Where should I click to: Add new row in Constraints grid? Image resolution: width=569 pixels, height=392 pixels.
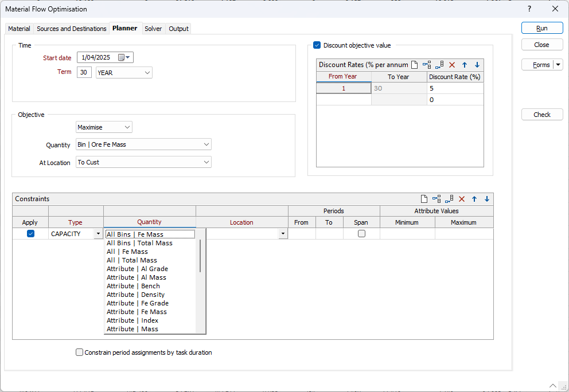tap(424, 199)
